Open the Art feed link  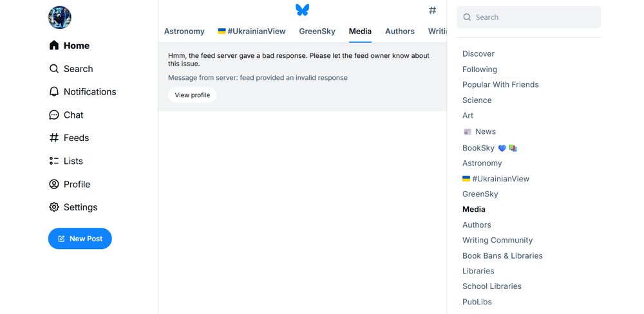pos(468,115)
